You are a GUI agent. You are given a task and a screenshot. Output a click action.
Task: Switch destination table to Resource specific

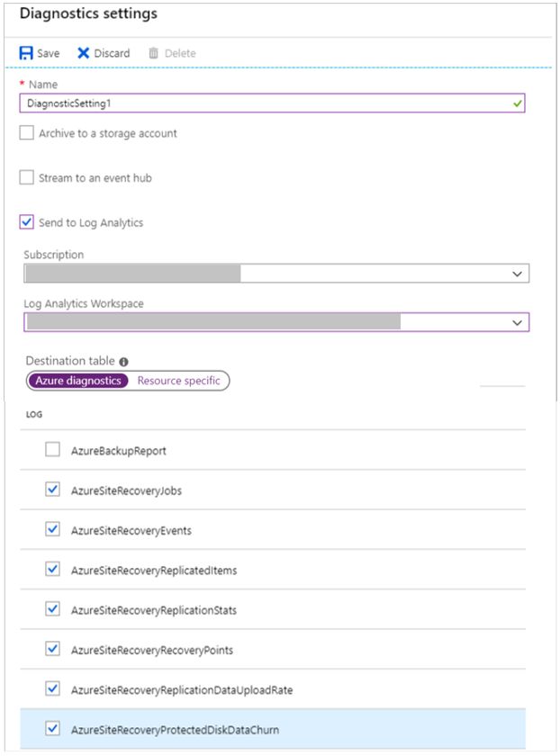coord(179,381)
